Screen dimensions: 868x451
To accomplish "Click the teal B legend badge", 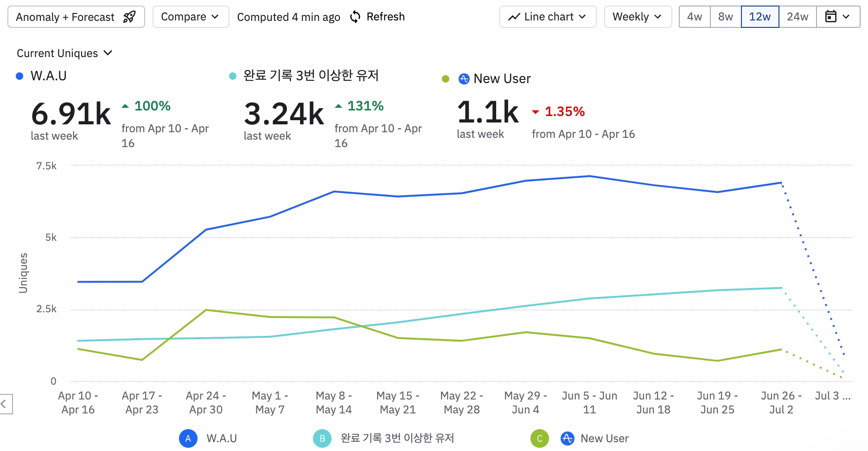I will tap(322, 438).
